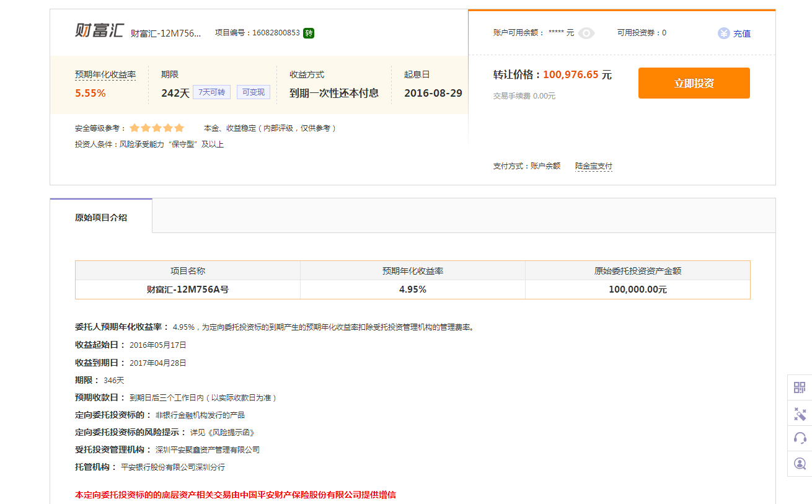Toggle the eye icon to show account balance

[x=586, y=33]
